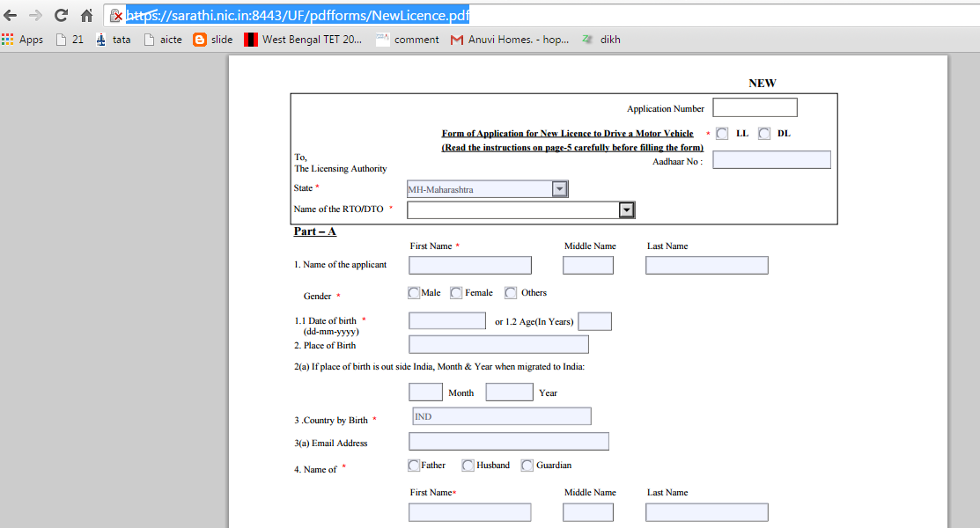Click the relative's First Name field
The width and height of the screenshot is (980, 528).
[470, 512]
